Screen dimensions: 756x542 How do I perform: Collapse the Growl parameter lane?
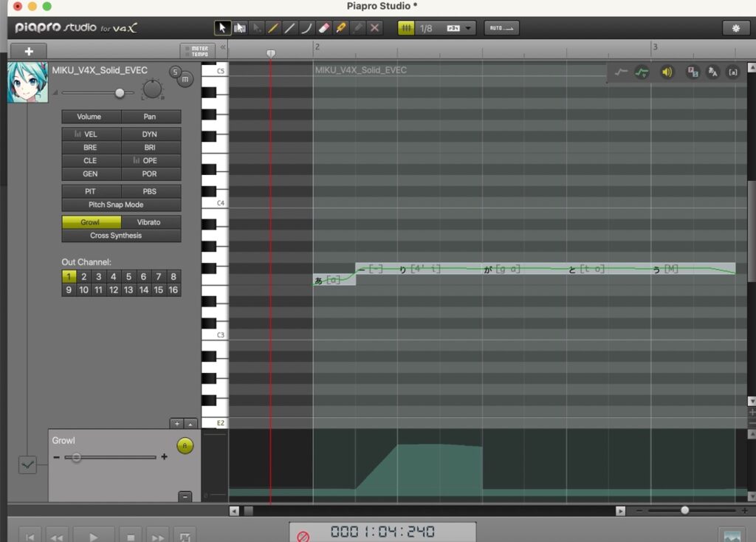point(185,496)
